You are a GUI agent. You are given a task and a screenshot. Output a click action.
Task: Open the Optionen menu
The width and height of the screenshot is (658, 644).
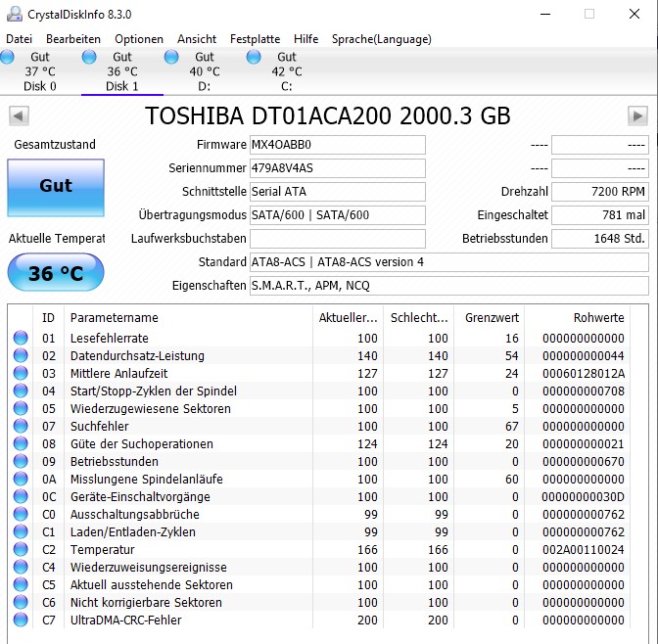coord(139,39)
